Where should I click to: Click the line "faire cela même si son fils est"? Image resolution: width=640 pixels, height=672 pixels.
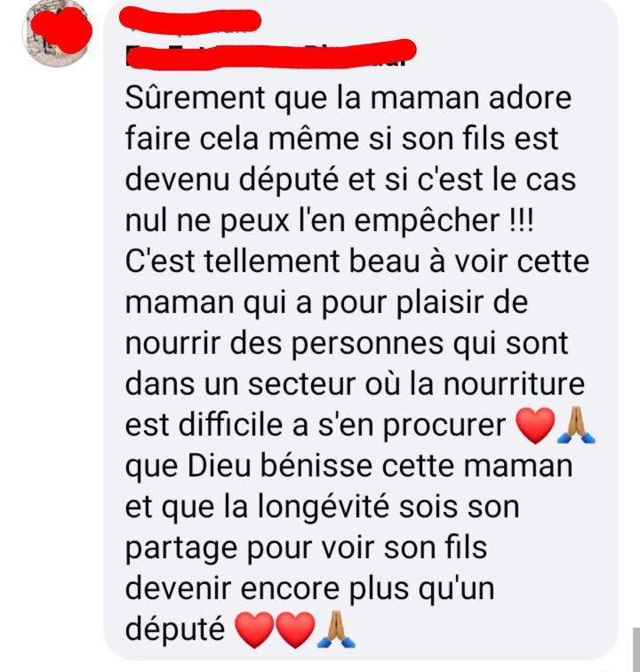click(x=341, y=139)
